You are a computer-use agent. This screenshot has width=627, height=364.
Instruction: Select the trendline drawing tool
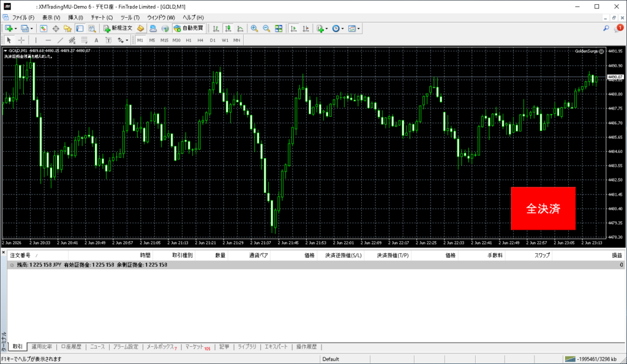pyautogui.click(x=60, y=40)
